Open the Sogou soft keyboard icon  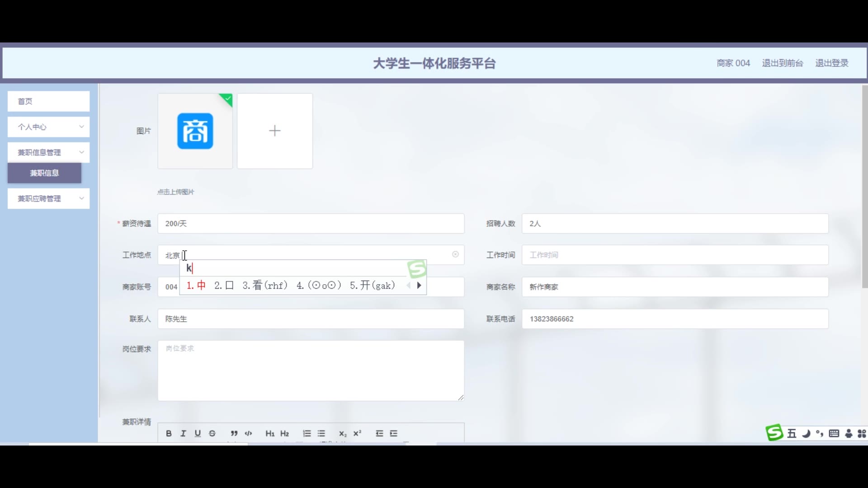click(x=834, y=434)
